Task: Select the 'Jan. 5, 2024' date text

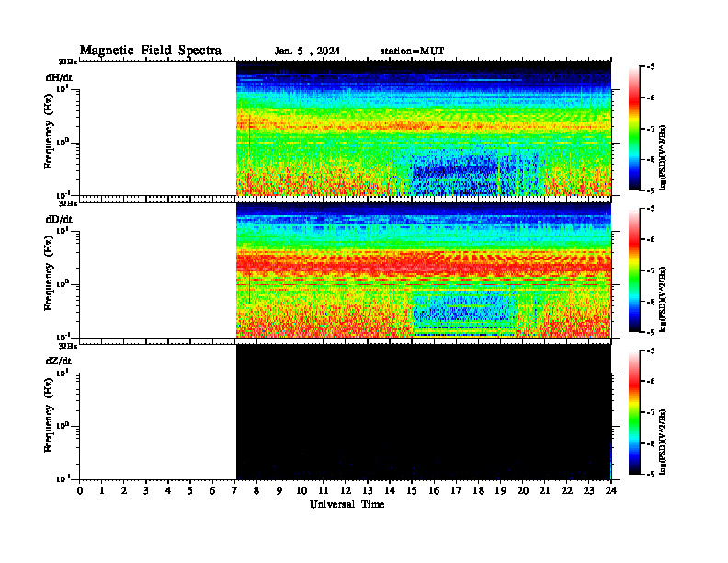Action: point(307,52)
